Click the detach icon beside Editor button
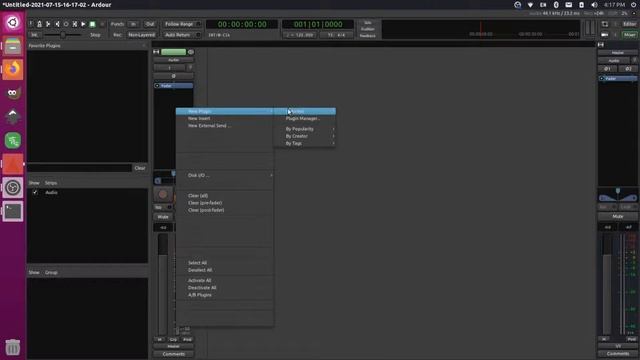The image size is (640, 360). point(605,24)
